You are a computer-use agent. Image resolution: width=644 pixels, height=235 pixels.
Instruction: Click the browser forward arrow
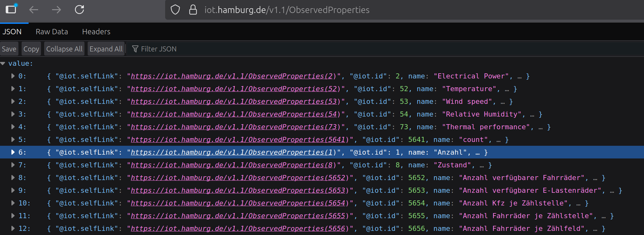[x=57, y=10]
